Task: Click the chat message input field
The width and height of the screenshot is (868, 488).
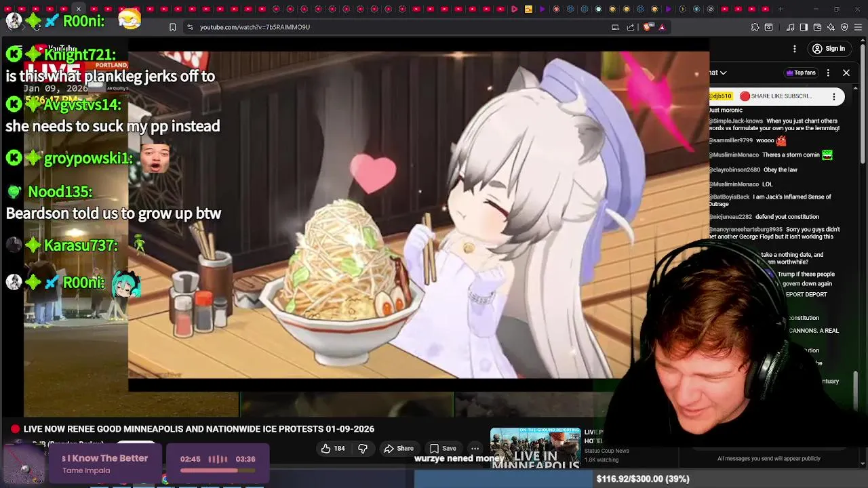Action: [x=769, y=458]
